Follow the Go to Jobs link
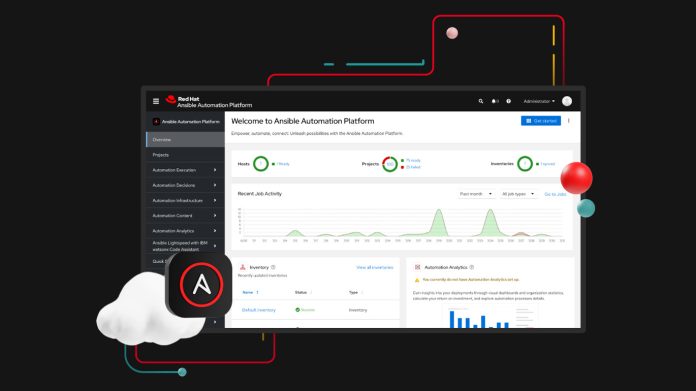 555,194
